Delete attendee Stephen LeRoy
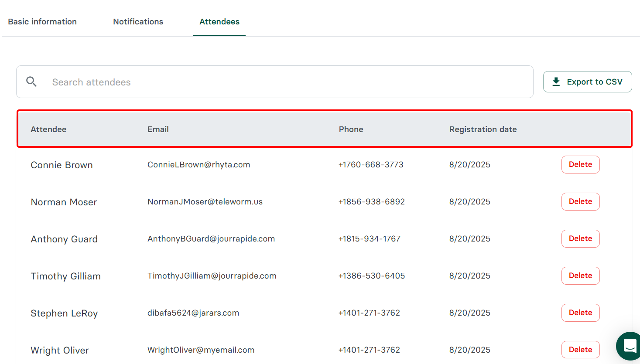 [580, 313]
